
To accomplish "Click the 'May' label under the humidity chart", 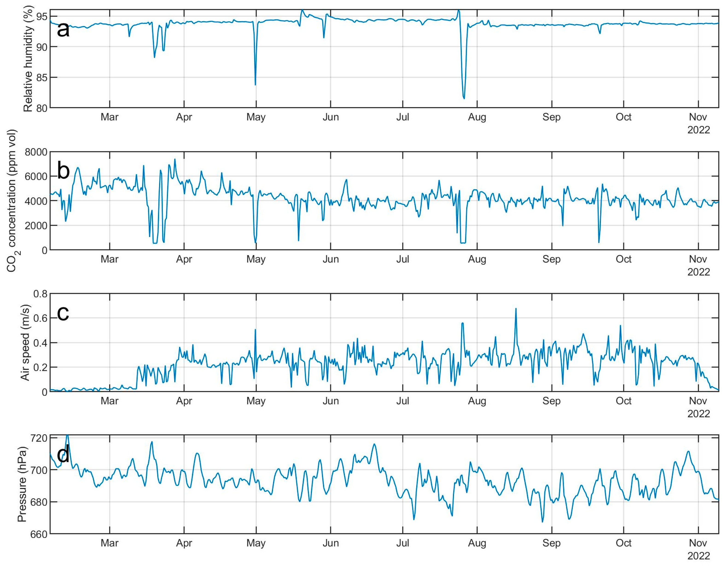I will click(256, 117).
